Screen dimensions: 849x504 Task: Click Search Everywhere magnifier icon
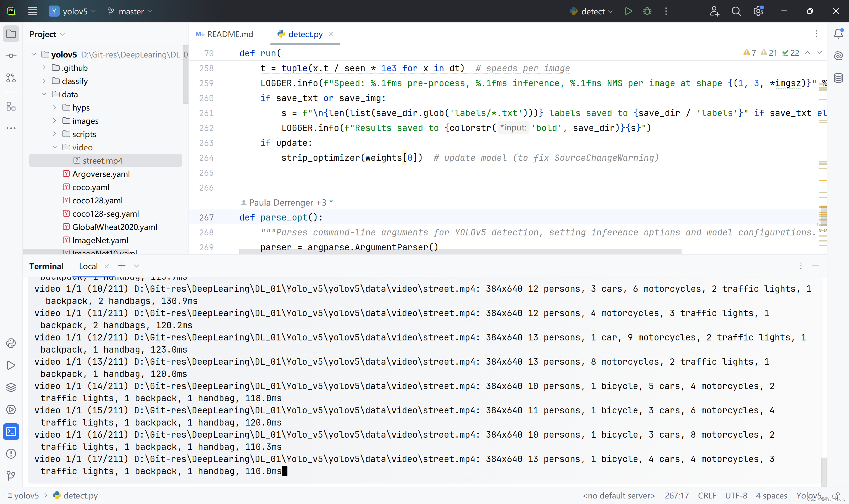736,11
